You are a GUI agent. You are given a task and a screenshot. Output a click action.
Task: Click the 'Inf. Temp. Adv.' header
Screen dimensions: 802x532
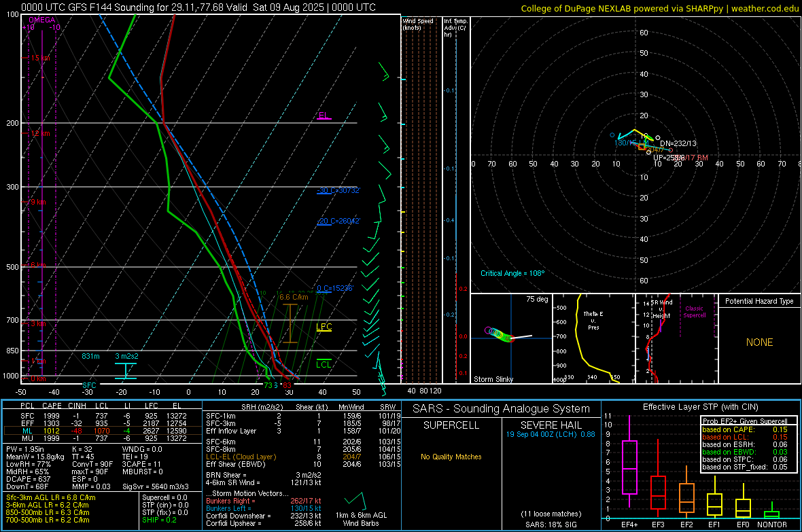tap(455, 28)
